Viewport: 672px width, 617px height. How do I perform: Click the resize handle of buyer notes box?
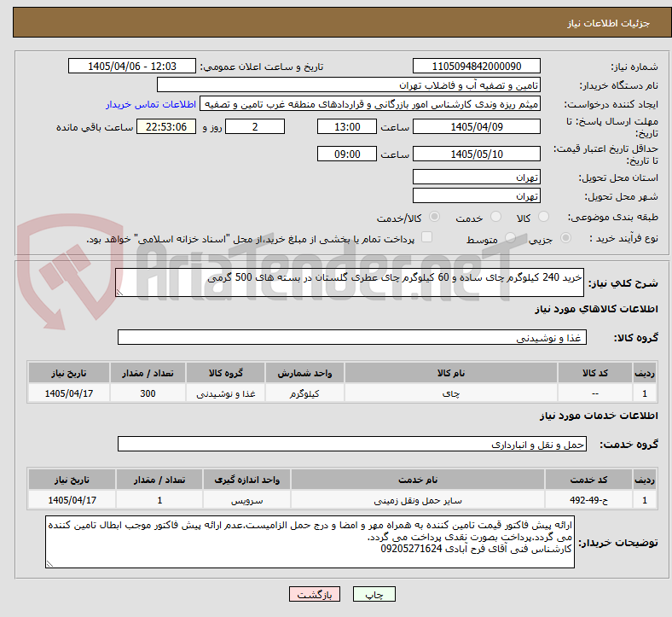[49, 564]
